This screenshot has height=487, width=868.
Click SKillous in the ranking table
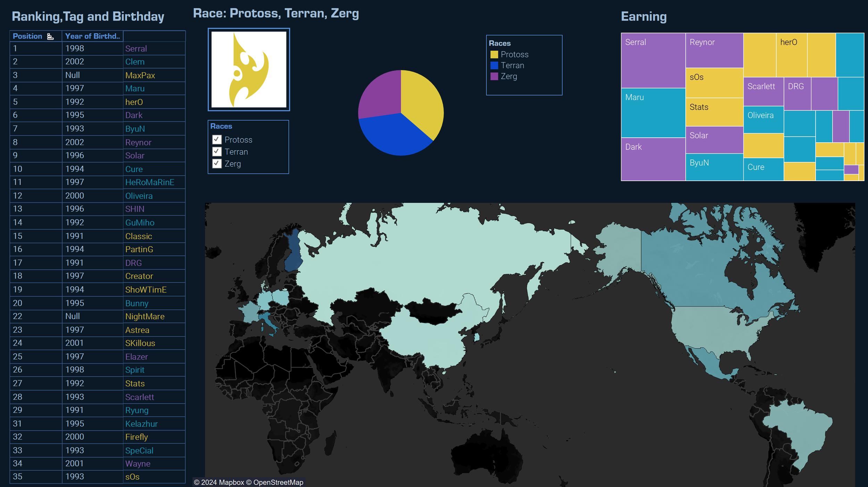tap(140, 343)
